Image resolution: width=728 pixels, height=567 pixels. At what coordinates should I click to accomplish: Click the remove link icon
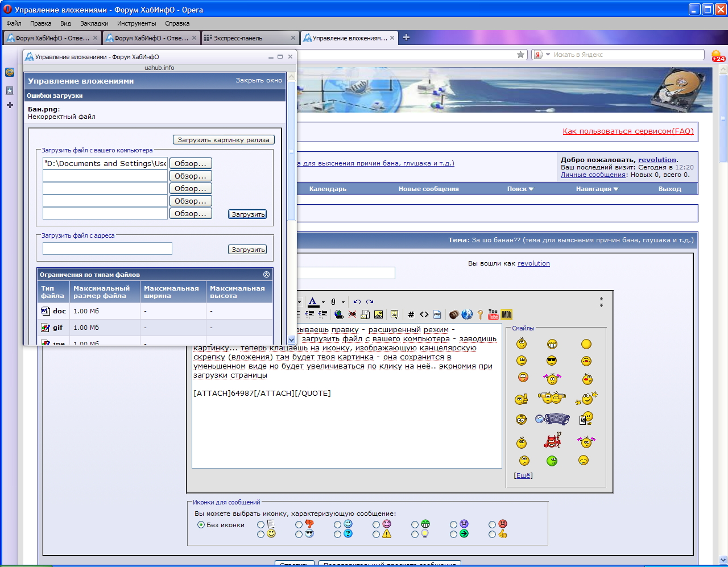(x=352, y=314)
